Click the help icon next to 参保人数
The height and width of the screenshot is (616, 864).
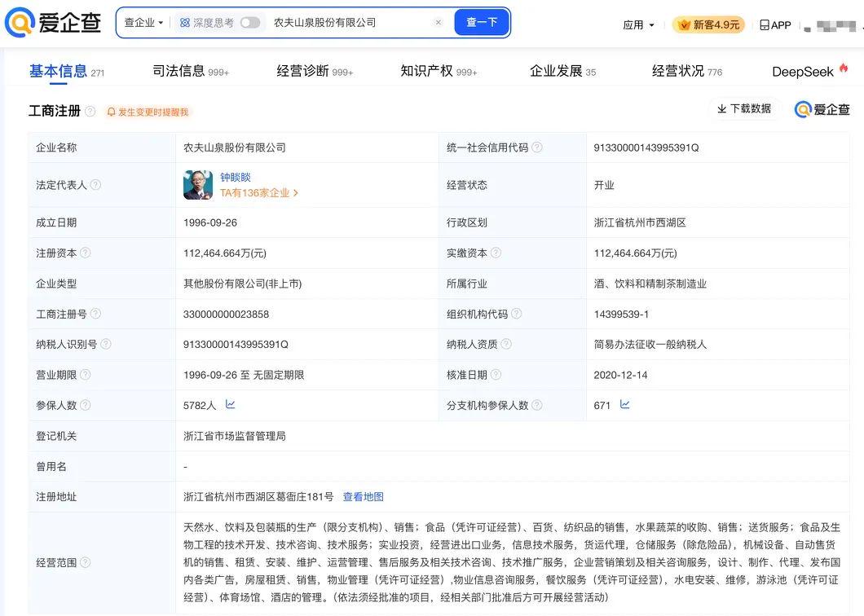click(x=86, y=405)
